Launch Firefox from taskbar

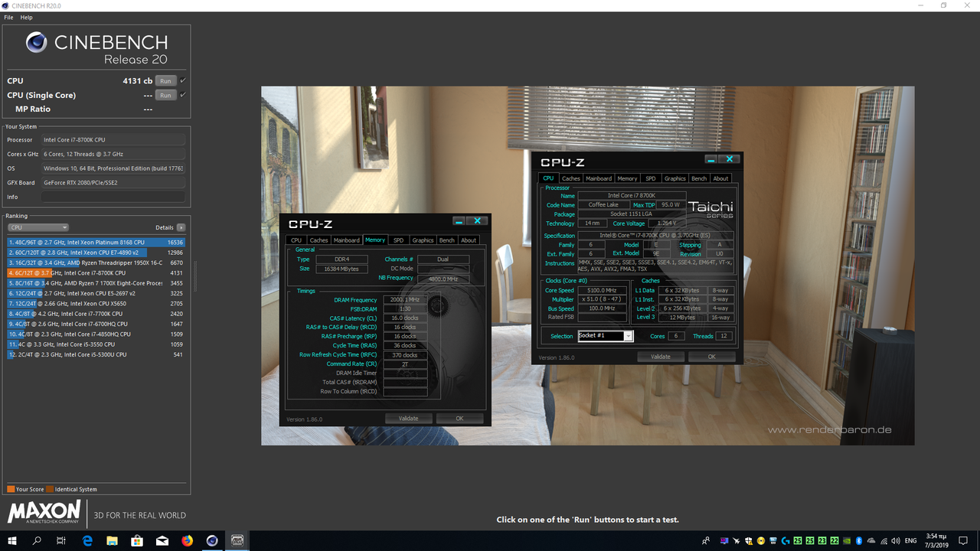click(188, 541)
